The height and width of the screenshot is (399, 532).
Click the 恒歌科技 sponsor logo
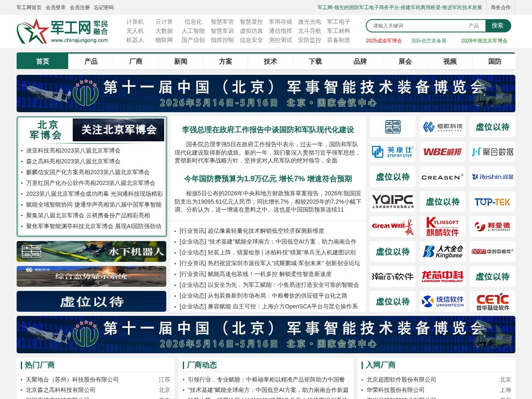tap(442, 127)
